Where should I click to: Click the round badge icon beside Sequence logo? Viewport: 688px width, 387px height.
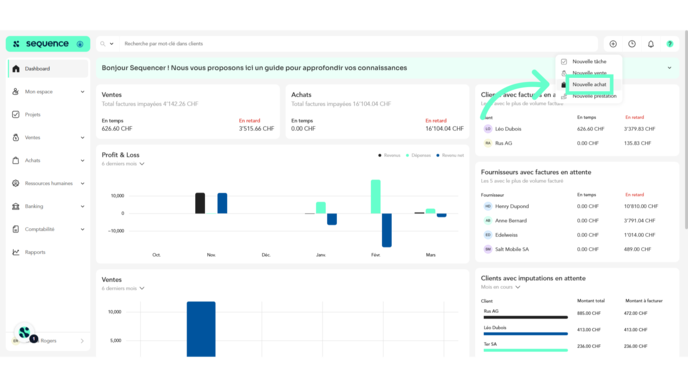click(x=80, y=44)
